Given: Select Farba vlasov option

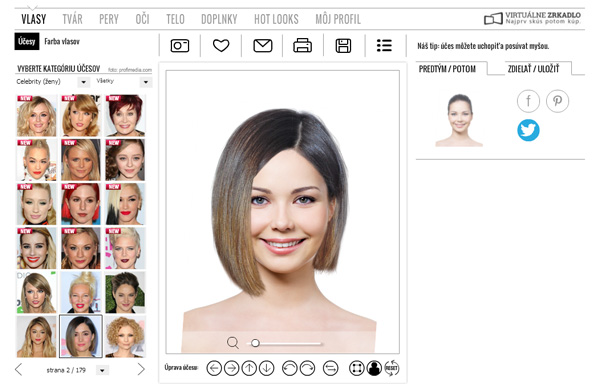Looking at the screenshot, I should [62, 41].
